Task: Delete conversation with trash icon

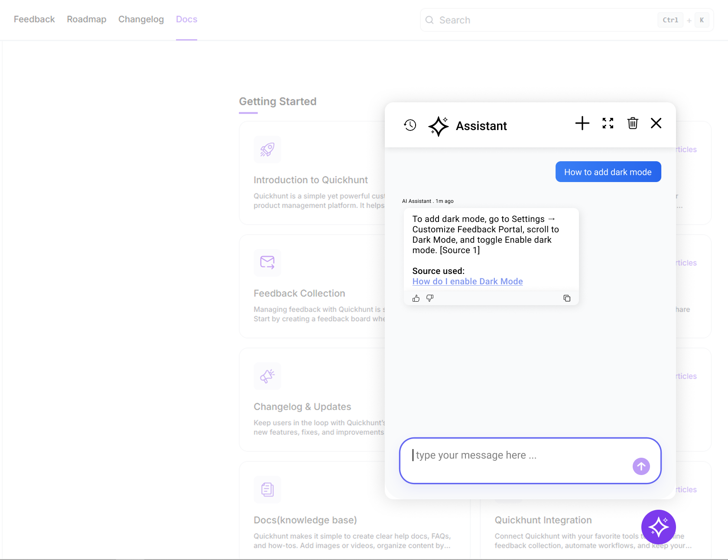Action: click(x=633, y=123)
